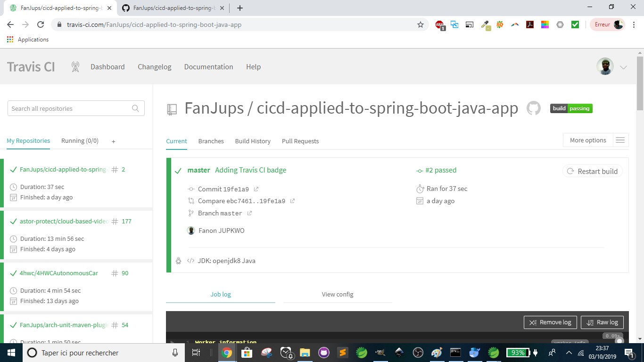Click the search magnifier icon in sidebar
Image resolution: width=644 pixels, height=362 pixels.
tap(135, 108)
